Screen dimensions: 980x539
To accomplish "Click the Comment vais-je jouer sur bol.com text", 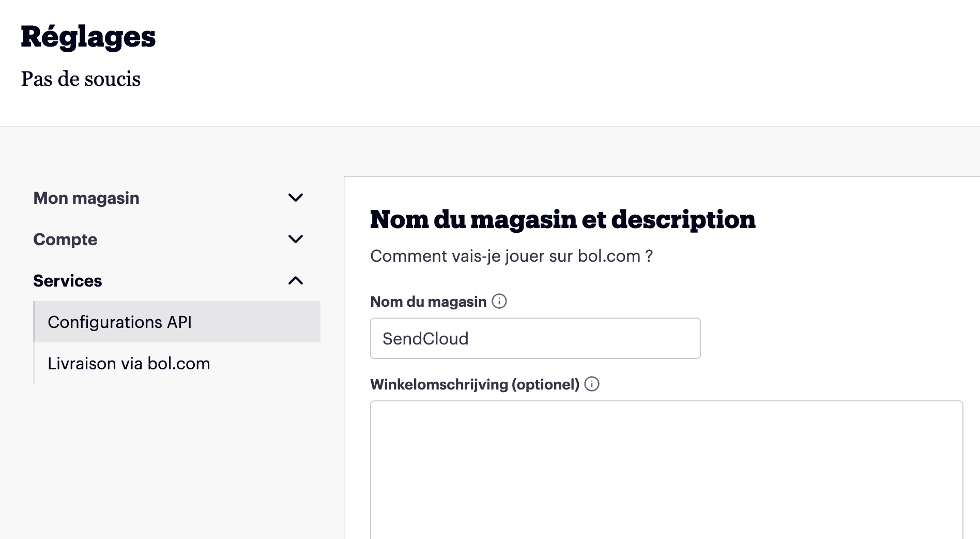I will point(512,256).
